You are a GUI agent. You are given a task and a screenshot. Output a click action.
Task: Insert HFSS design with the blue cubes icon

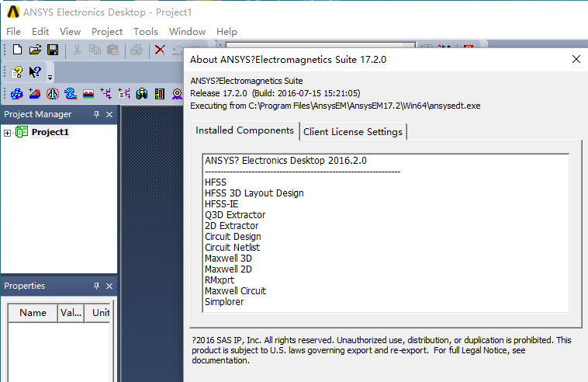[x=17, y=93]
